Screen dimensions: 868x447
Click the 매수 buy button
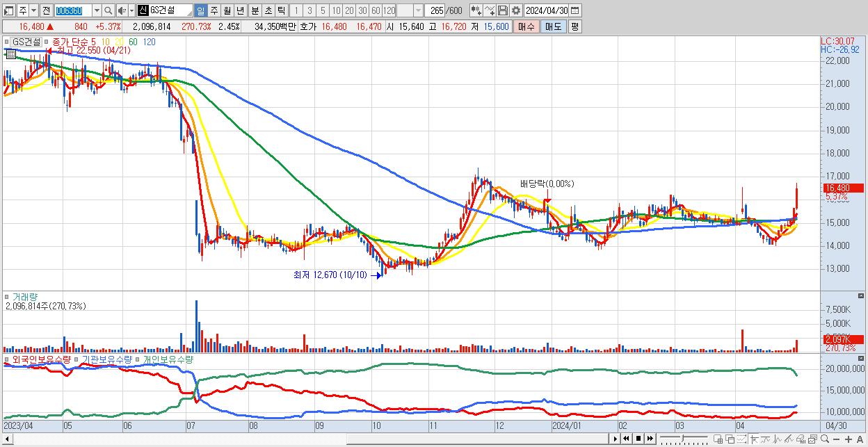pyautogui.click(x=527, y=26)
